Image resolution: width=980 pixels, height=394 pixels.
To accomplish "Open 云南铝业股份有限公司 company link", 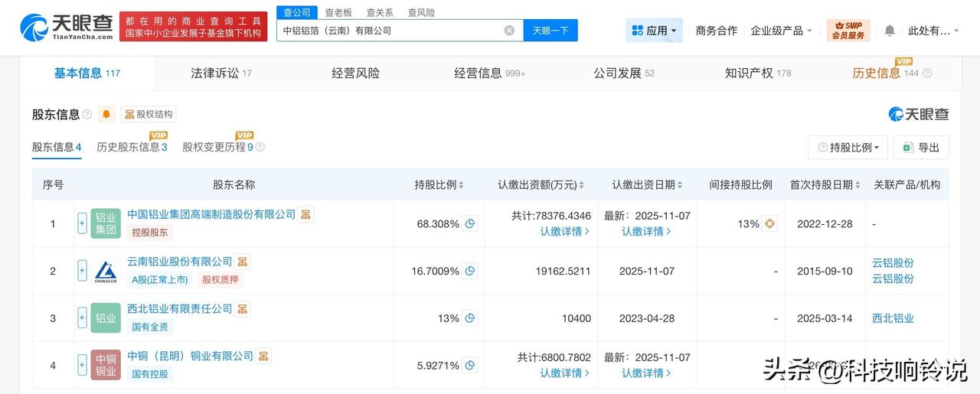I will [x=180, y=262].
